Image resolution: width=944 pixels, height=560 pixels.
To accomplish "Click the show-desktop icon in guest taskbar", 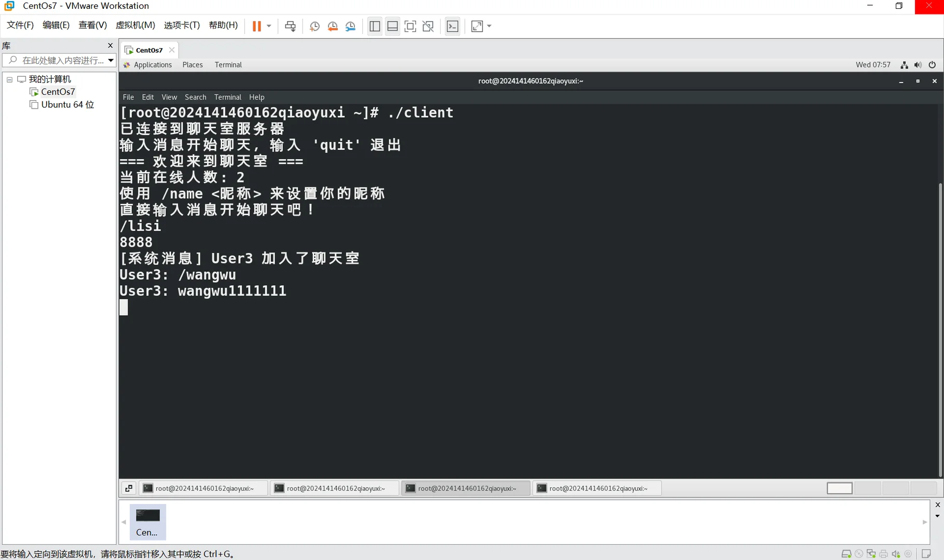I will click(129, 488).
